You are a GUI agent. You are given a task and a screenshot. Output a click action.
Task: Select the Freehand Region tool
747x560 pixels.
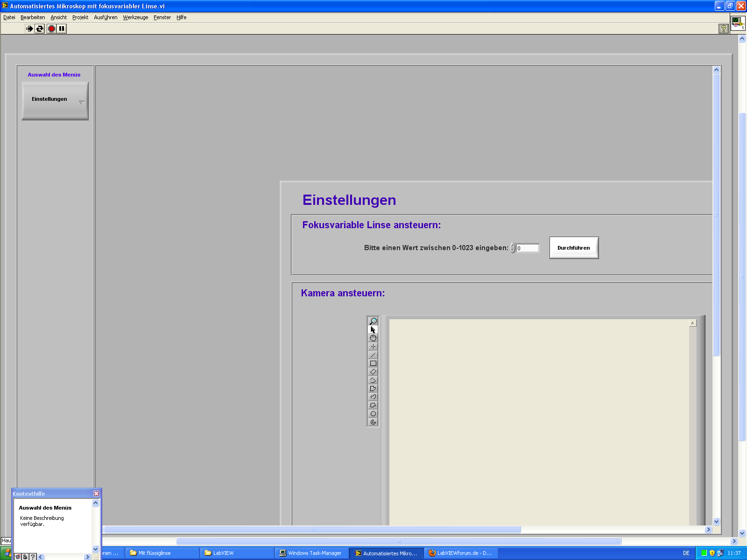[x=373, y=405]
